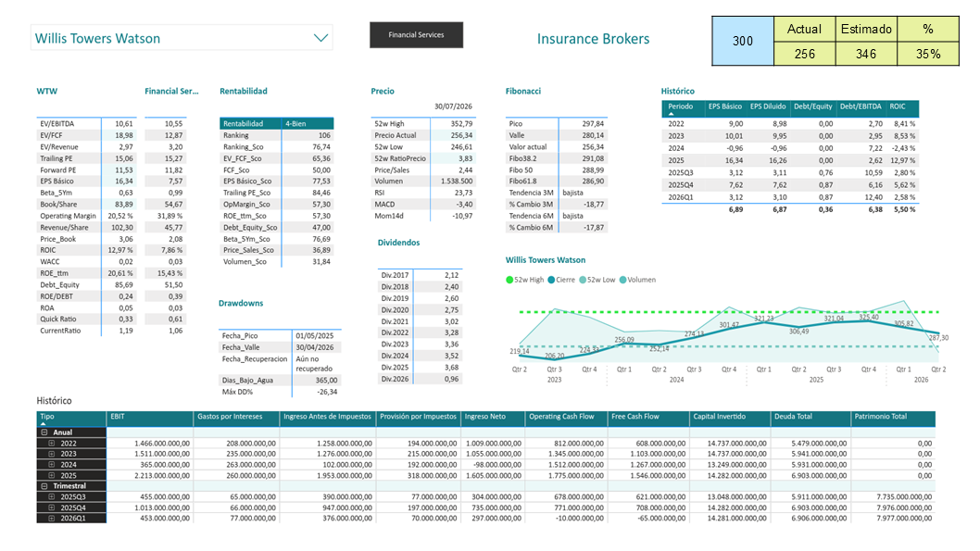Expand the 2025Q4 quarterly row
The height and width of the screenshot is (551, 980).
click(52, 507)
